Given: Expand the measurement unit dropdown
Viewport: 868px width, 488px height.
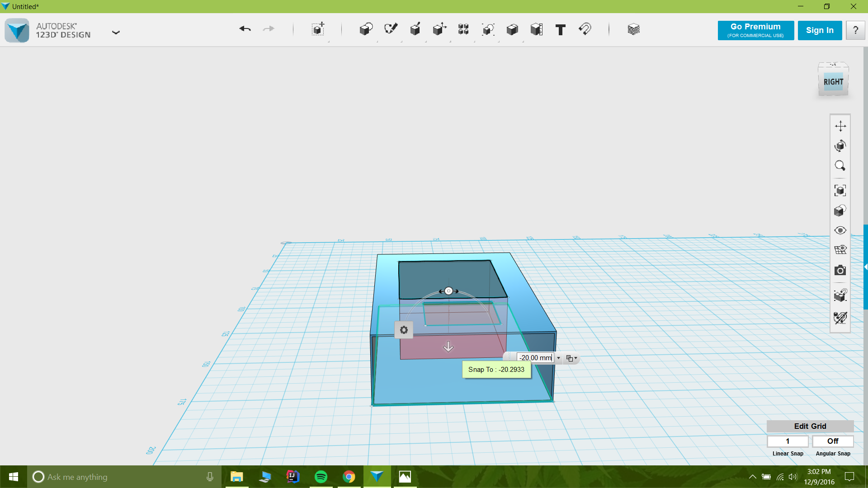Looking at the screenshot, I should [558, 358].
